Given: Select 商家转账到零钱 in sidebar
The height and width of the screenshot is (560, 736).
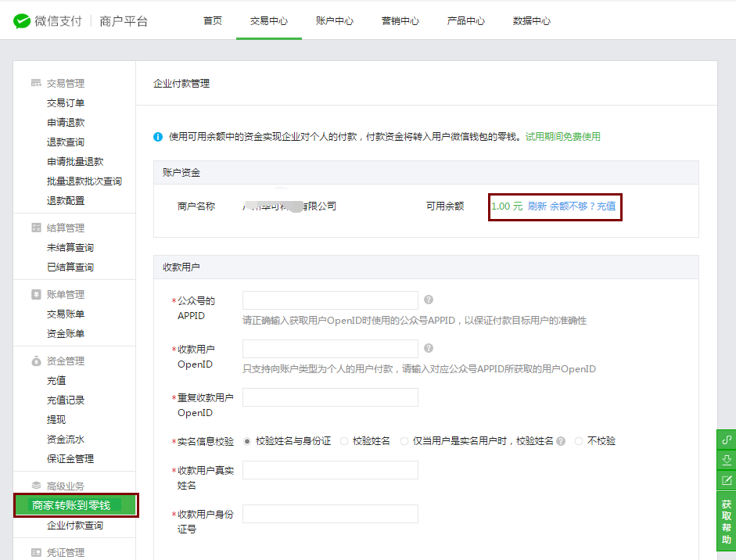Looking at the screenshot, I should tap(76, 505).
